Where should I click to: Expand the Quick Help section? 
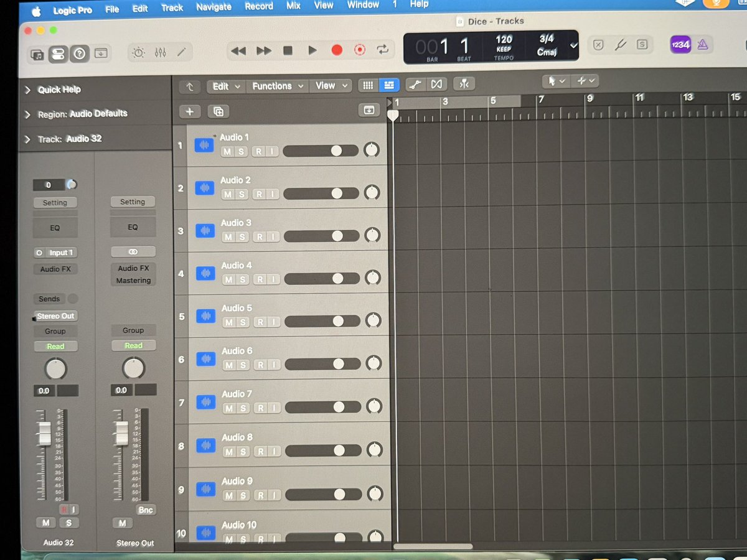[27, 90]
